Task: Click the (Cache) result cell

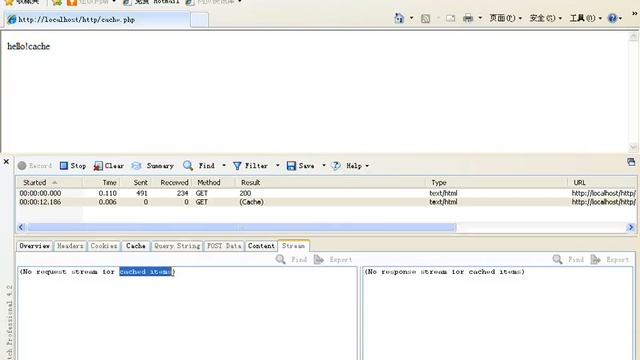Action: (x=251, y=202)
